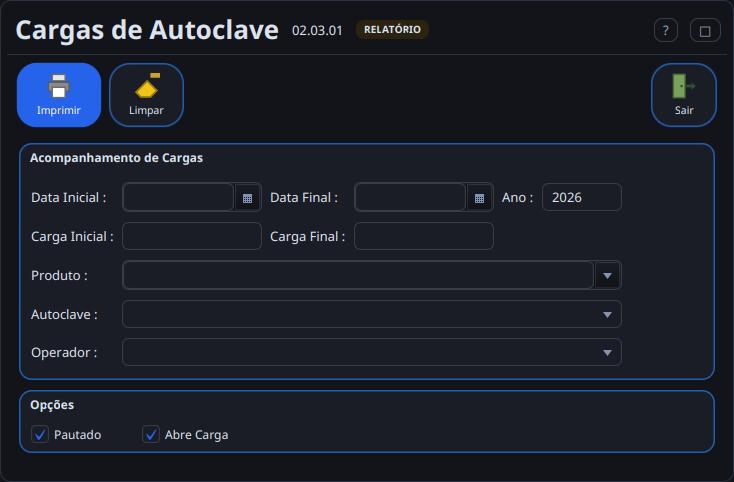
Task: Open the Data Inicial calendar picker
Action: tap(247, 197)
